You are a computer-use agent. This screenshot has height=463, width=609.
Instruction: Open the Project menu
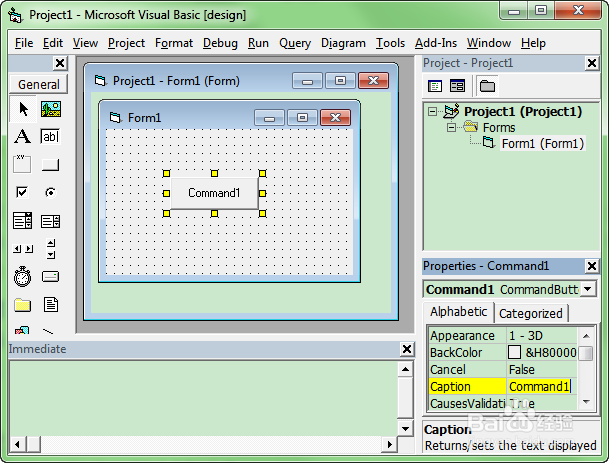[127, 43]
